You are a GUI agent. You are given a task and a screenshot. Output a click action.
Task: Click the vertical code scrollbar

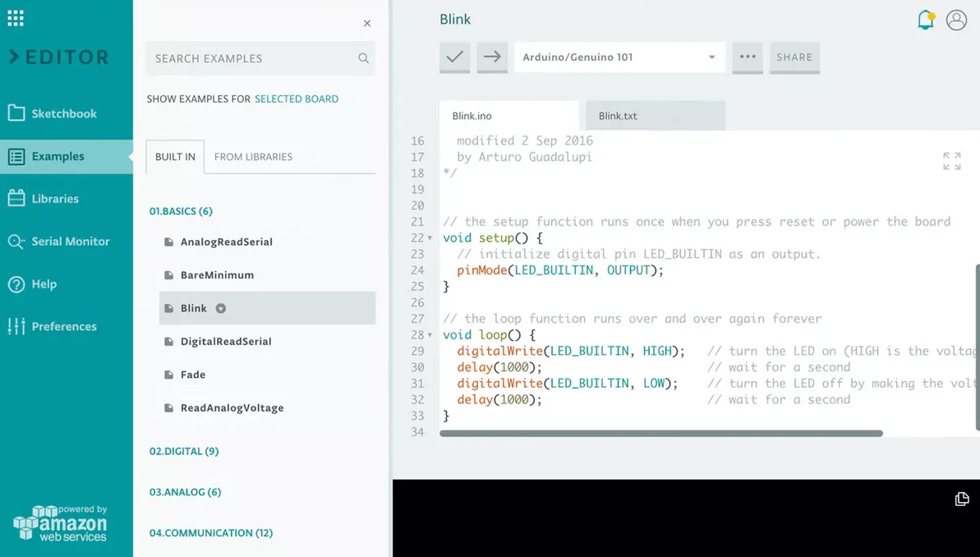pyautogui.click(x=978, y=347)
